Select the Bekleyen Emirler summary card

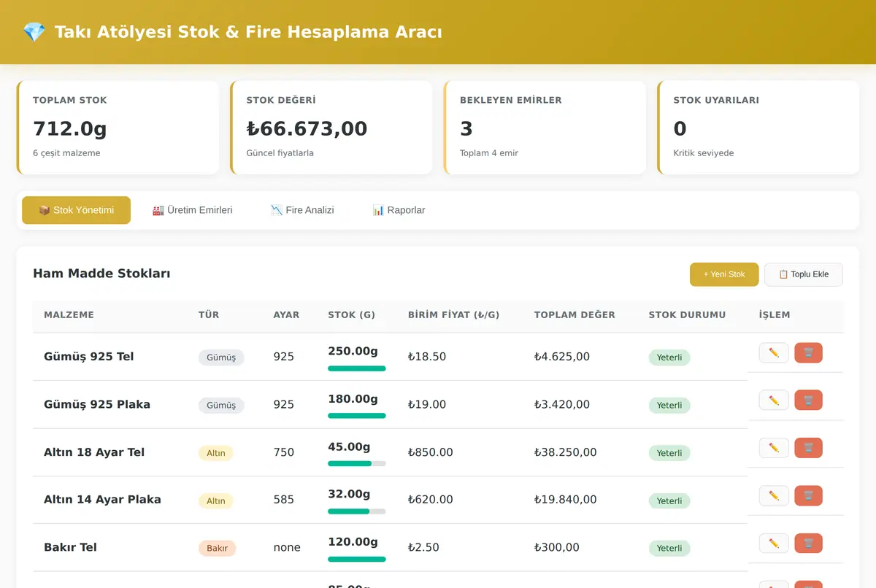(545, 128)
